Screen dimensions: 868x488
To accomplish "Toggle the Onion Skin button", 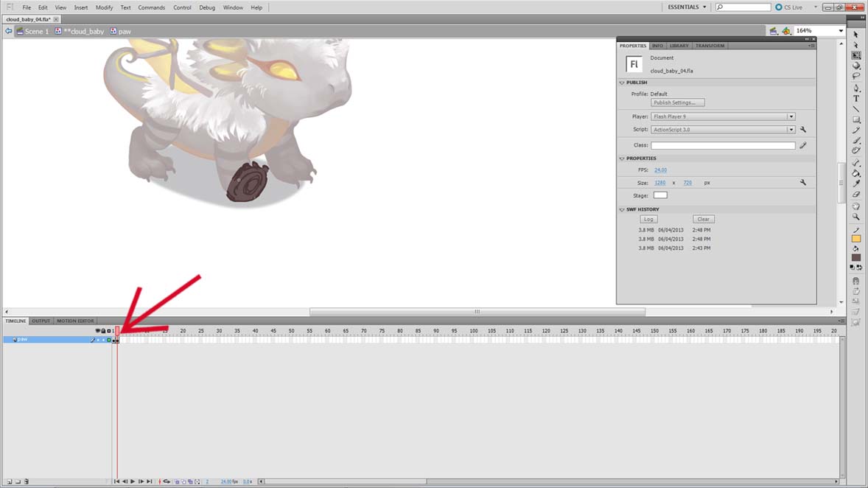I will (177, 482).
